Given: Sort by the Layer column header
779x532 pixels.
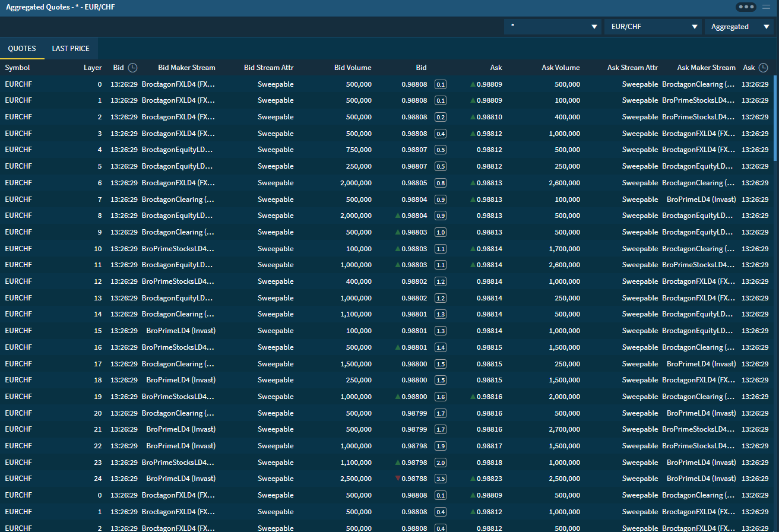Looking at the screenshot, I should pos(93,68).
